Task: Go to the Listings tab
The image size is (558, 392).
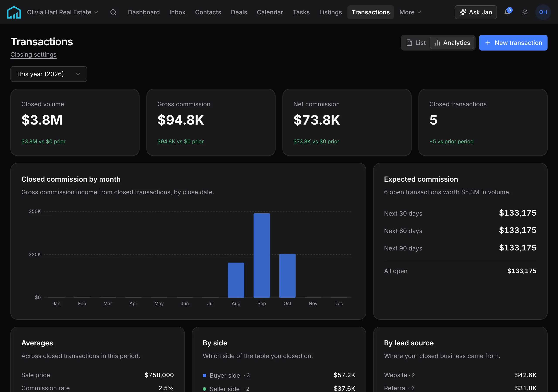Action: click(330, 12)
